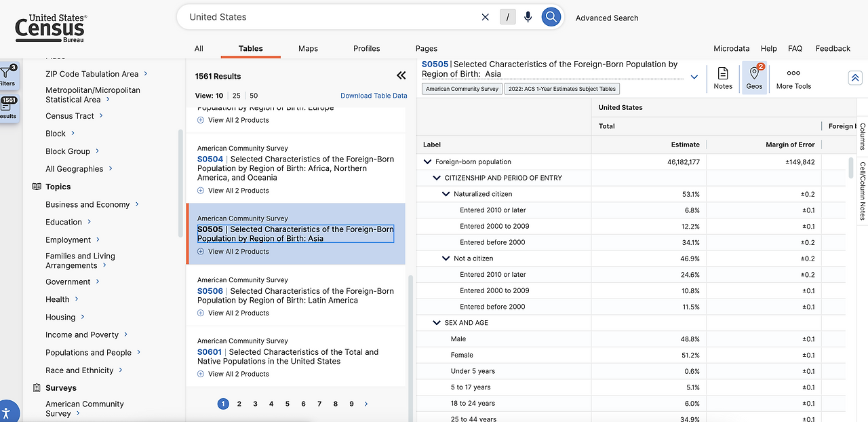Open the Notes tool

[723, 78]
